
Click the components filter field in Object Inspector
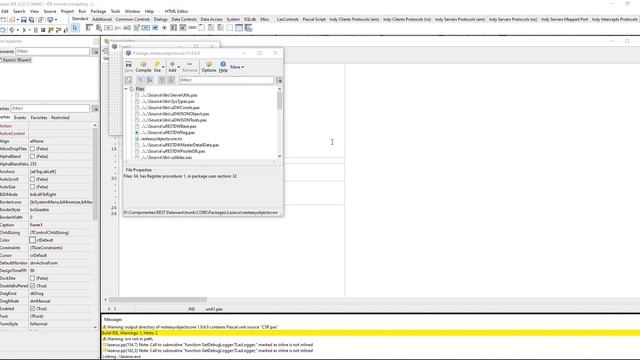[52, 51]
